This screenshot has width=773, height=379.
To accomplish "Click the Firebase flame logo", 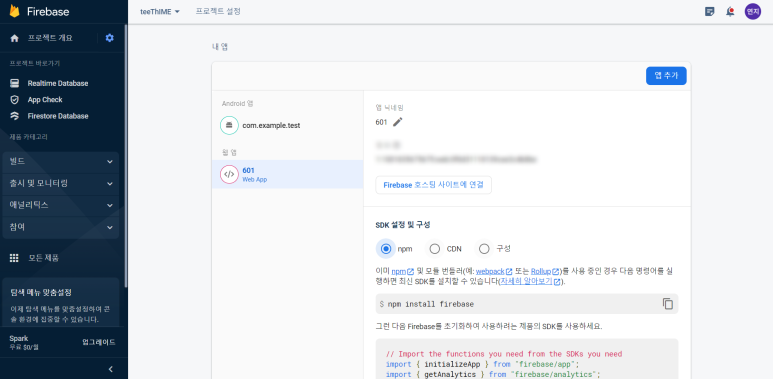I will (14, 11).
